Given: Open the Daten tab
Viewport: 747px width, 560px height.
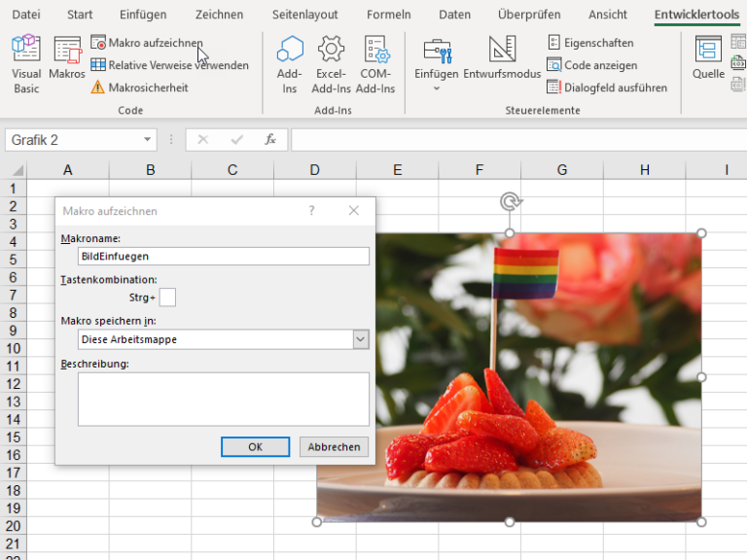Looking at the screenshot, I should click(454, 15).
